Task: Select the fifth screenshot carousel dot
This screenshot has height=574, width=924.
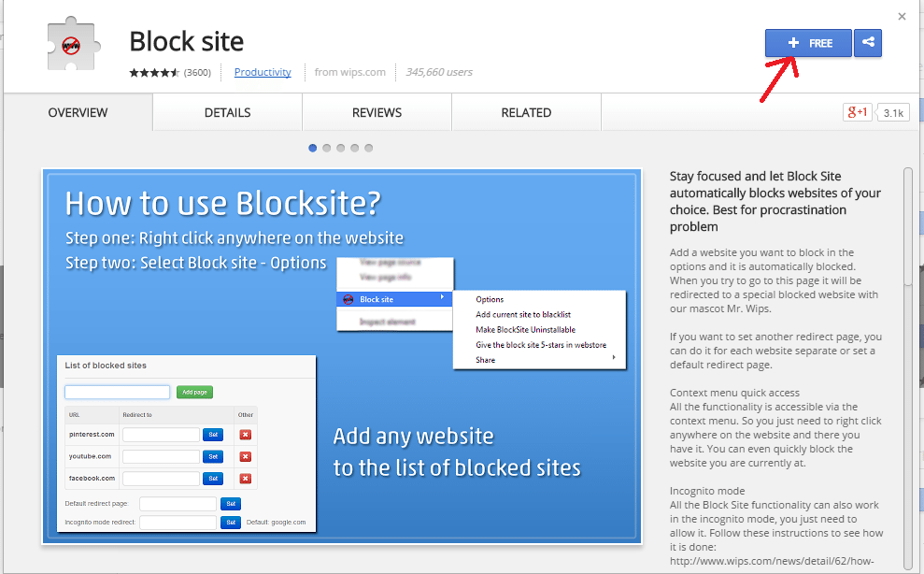Action: pos(368,148)
